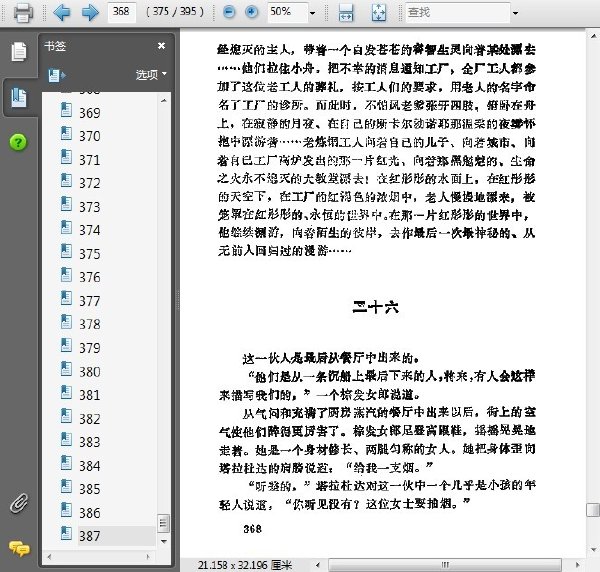
Task: Open the 选项 options dropdown
Action: [151, 74]
